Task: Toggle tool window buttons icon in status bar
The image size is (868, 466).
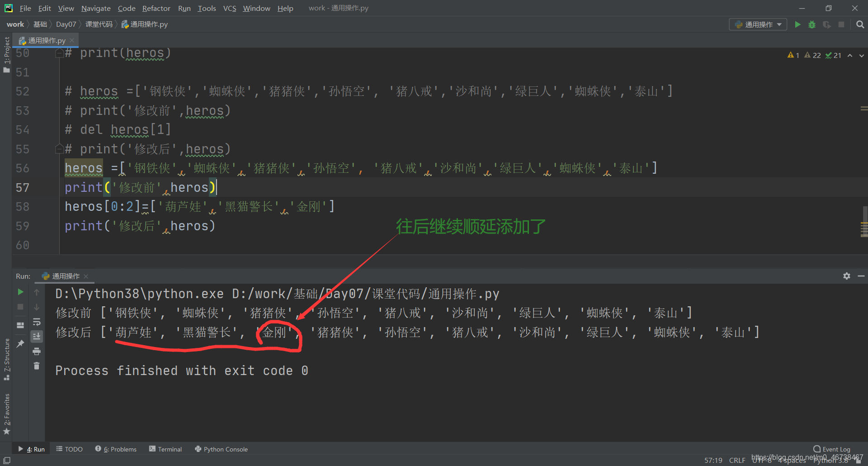Action: tap(7, 460)
